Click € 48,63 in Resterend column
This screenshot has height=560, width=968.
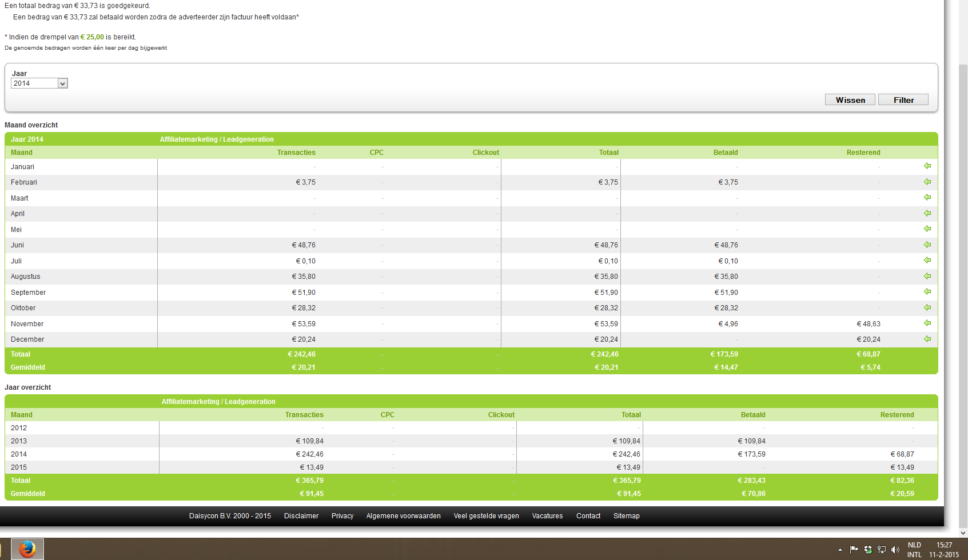tap(869, 324)
